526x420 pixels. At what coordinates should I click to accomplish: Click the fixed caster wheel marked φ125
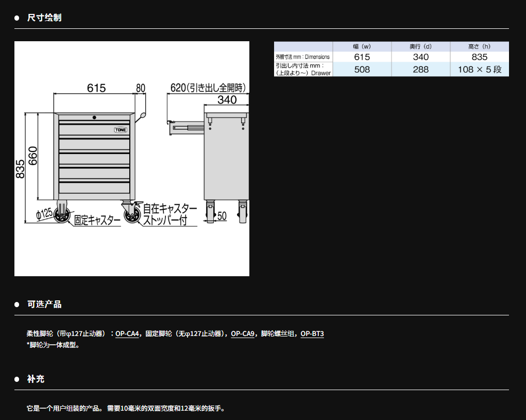click(62, 216)
